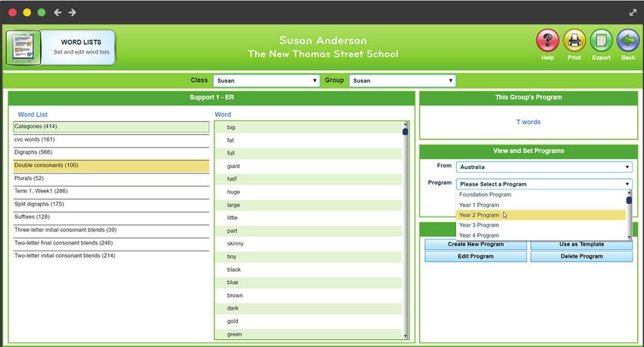Viewport: 644px width, 347px height.
Task: Choose Year 2 Program option
Action: click(x=540, y=215)
